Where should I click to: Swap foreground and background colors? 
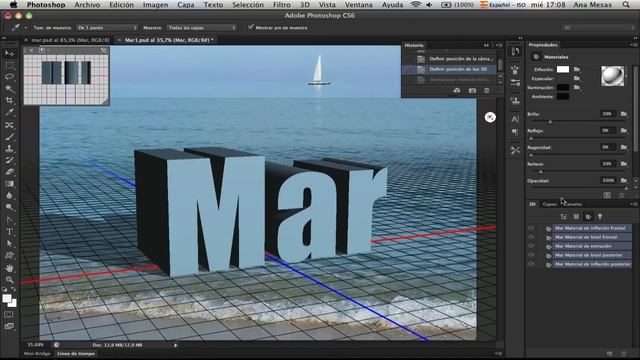point(13,289)
